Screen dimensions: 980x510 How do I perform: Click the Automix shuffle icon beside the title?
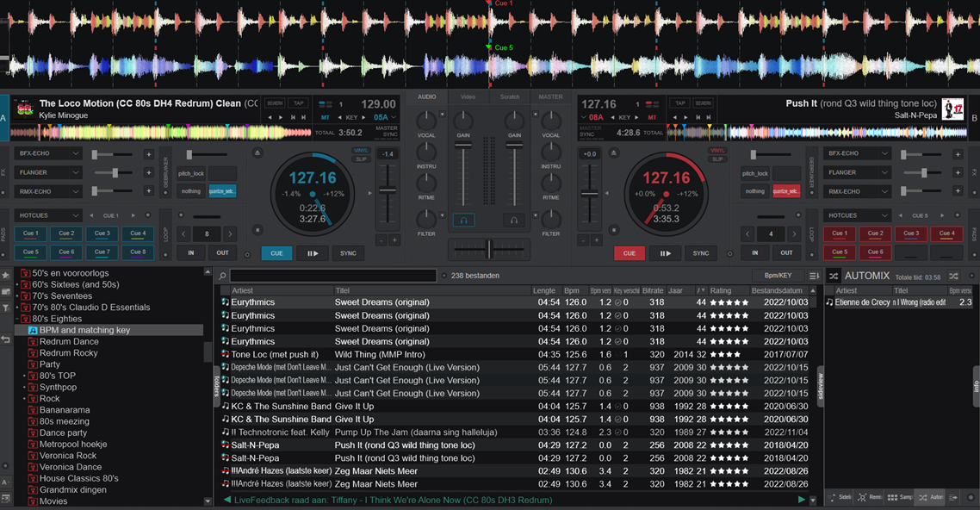coord(833,276)
